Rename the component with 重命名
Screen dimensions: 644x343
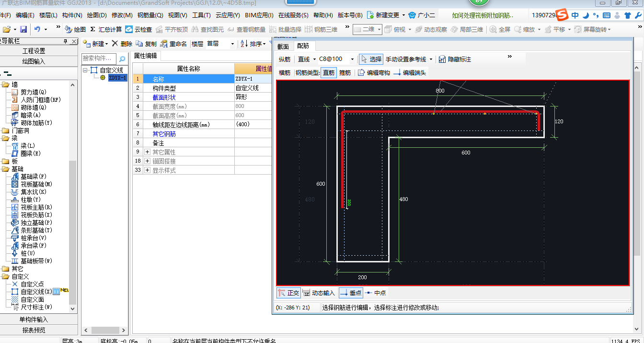(x=173, y=44)
